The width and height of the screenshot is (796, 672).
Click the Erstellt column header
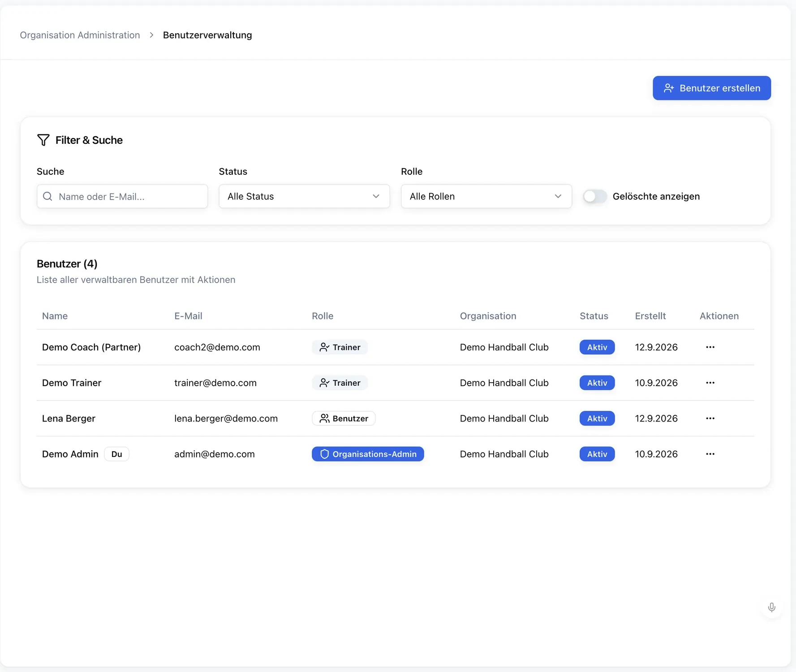[x=650, y=316]
